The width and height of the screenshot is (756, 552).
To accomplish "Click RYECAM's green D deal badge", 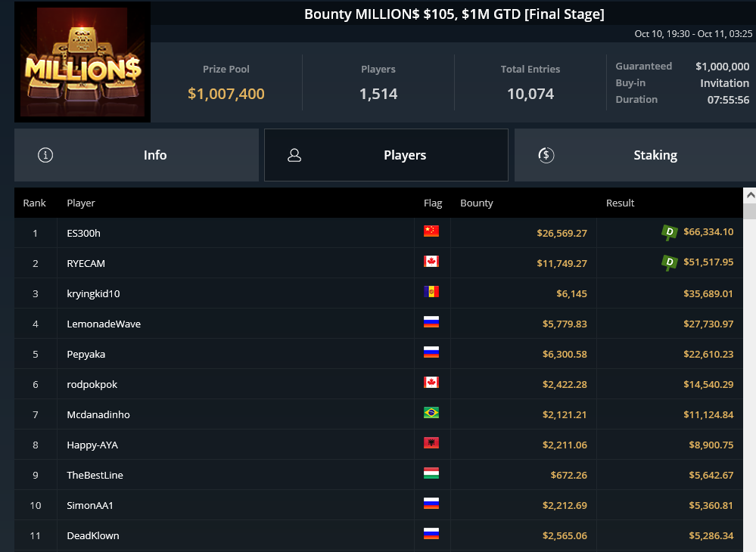I will 669,263.
